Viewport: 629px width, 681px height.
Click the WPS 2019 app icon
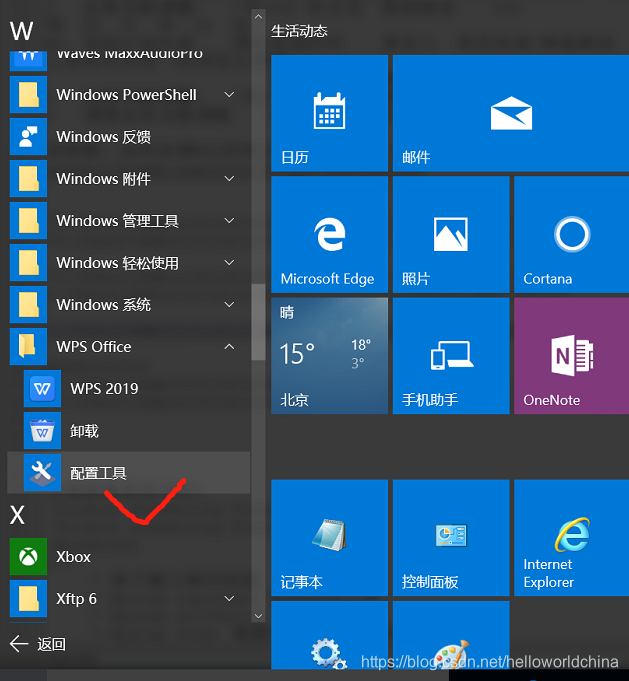pos(42,389)
